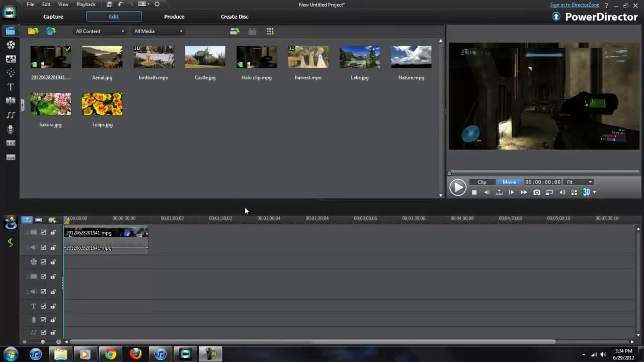Click the undo arrow in top toolbar

click(120, 4)
